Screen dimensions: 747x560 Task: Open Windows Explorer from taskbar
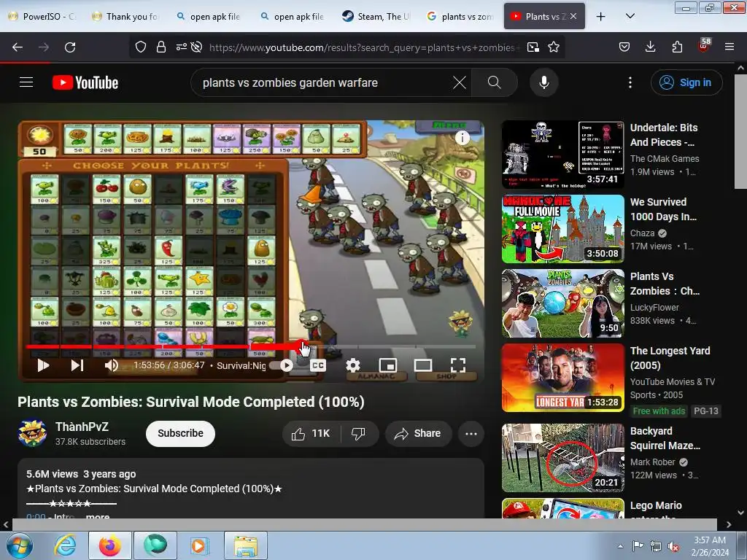point(245,545)
